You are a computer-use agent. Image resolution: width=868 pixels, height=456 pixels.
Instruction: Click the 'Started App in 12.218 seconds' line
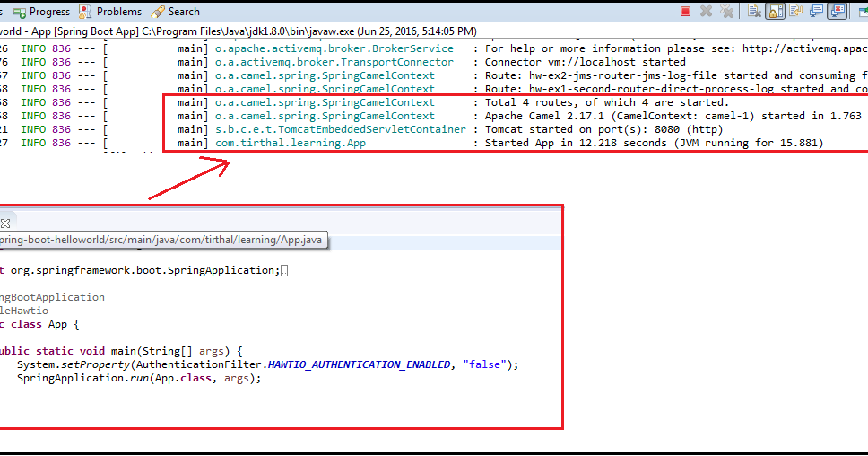tap(655, 143)
